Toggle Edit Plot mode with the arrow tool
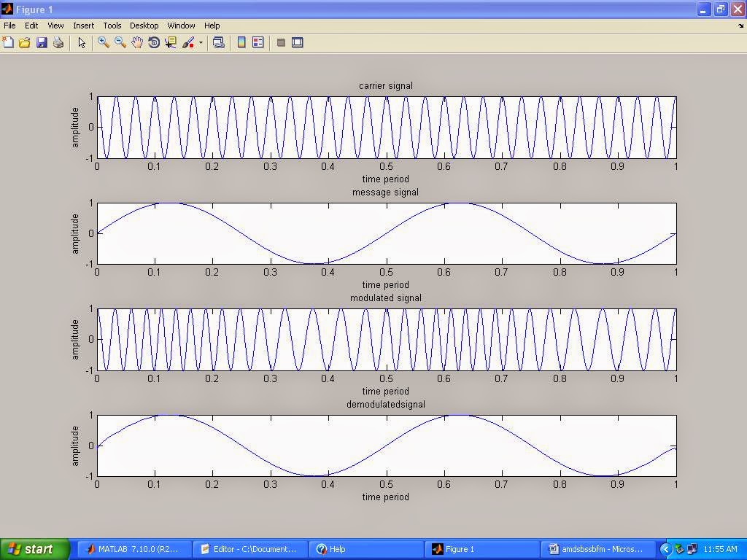Viewport: 747px width, 560px height. click(x=81, y=42)
